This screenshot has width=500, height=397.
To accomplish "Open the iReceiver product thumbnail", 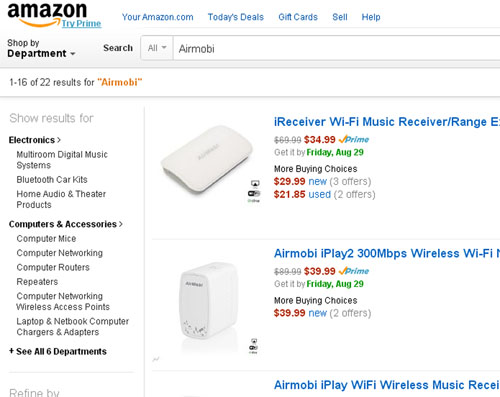I will [207, 160].
